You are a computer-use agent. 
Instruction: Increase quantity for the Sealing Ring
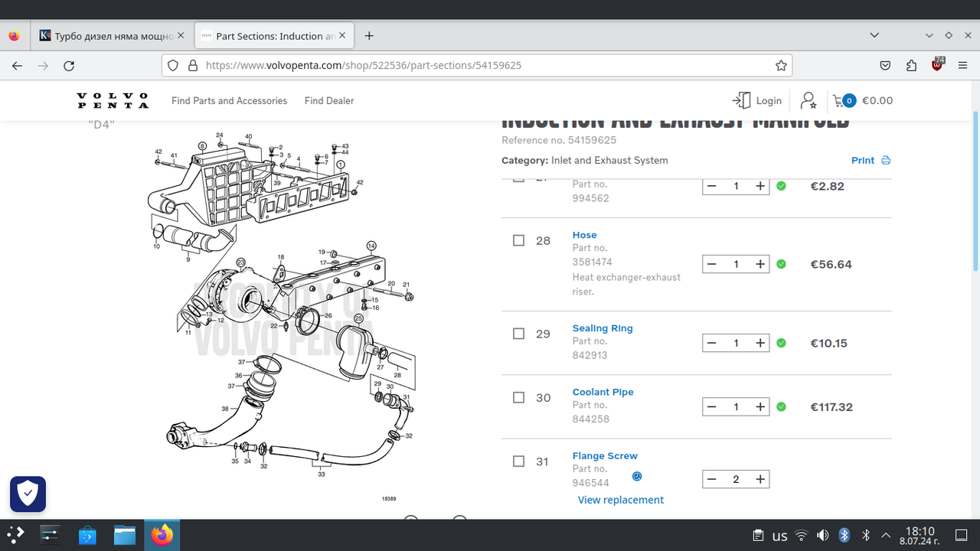coord(760,343)
